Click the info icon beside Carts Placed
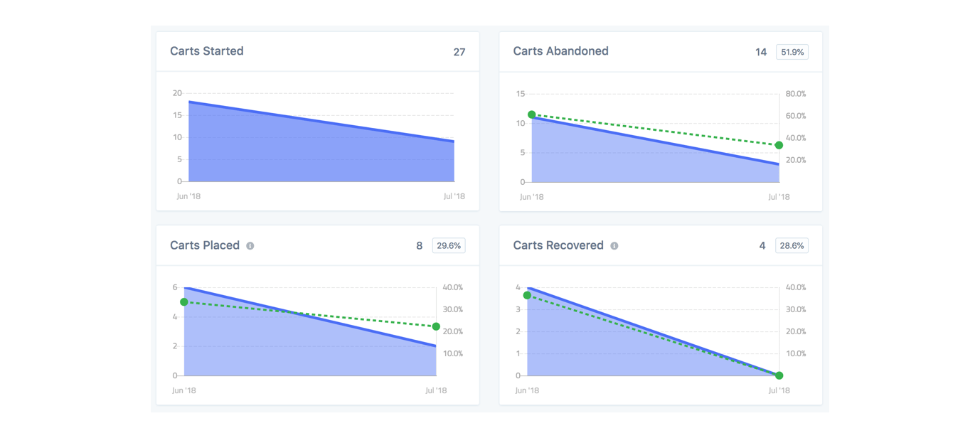 coord(250,246)
